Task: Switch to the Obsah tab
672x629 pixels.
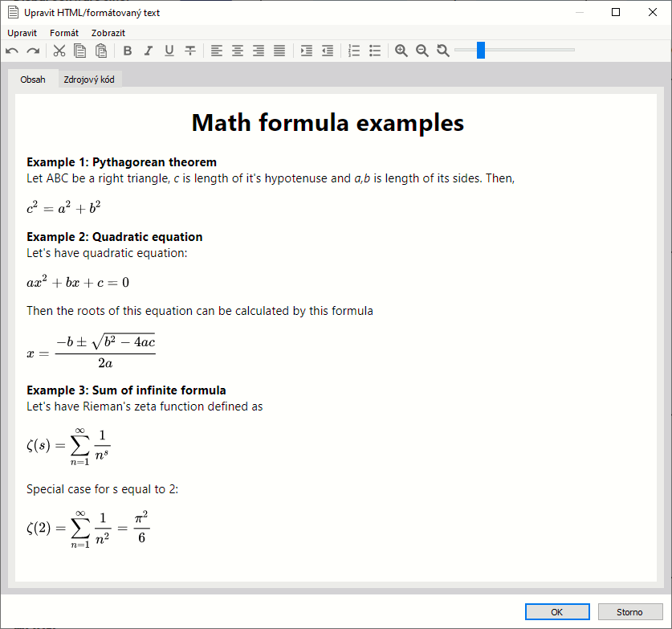Action: click(33, 80)
